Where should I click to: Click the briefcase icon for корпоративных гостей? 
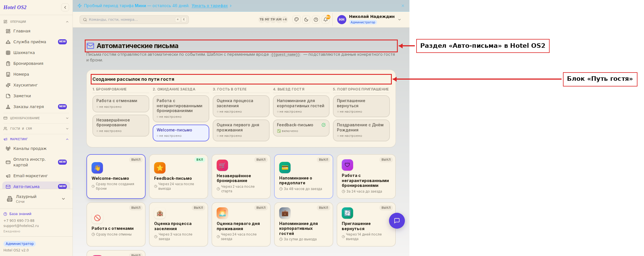tap(285, 213)
